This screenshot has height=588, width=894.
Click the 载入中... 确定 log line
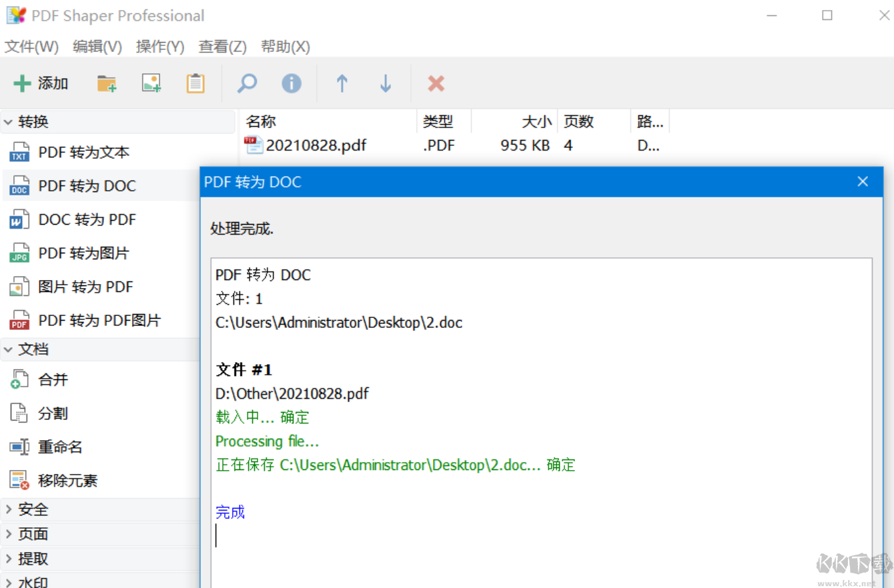coord(262,417)
